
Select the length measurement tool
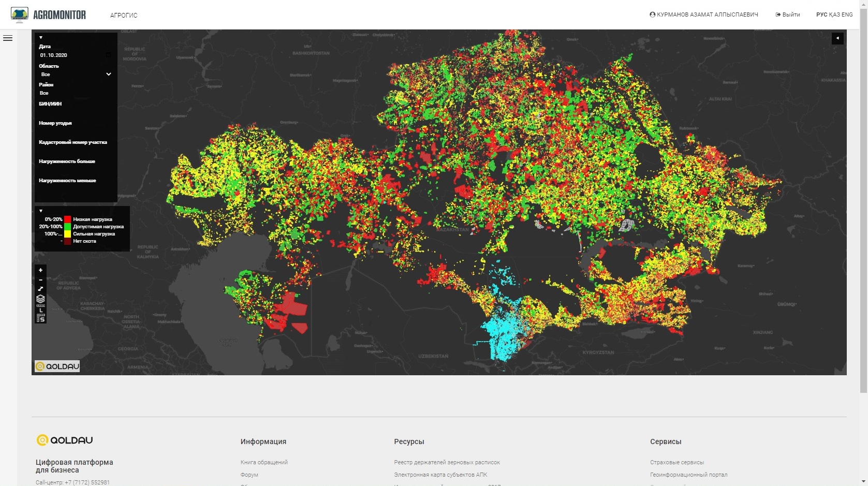(x=40, y=309)
